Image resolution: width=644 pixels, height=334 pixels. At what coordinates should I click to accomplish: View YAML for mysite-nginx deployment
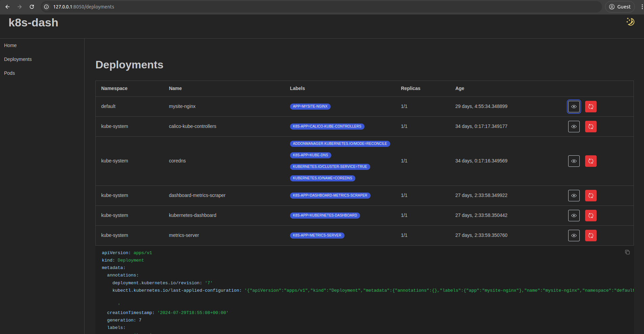point(574,107)
